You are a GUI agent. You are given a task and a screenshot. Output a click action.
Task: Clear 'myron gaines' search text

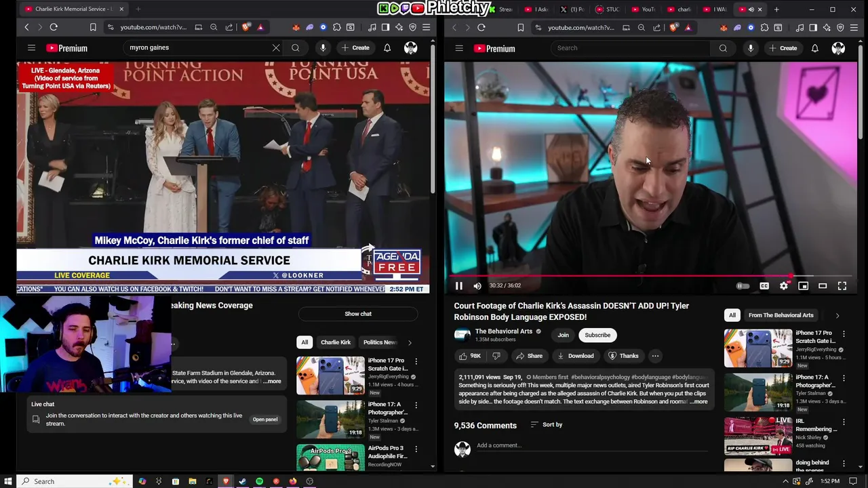pyautogui.click(x=276, y=48)
